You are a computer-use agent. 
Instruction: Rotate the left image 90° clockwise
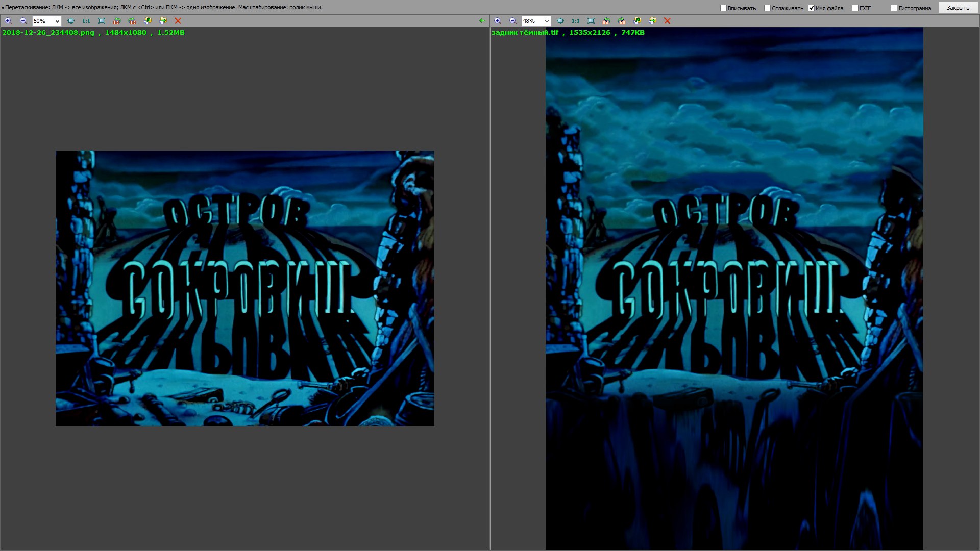coord(132,21)
